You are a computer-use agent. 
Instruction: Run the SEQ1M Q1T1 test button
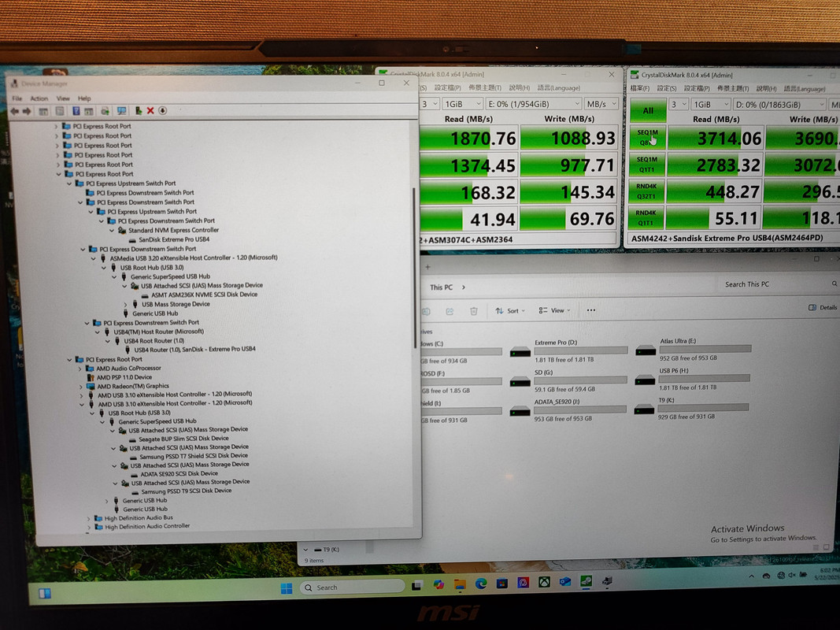pyautogui.click(x=647, y=165)
